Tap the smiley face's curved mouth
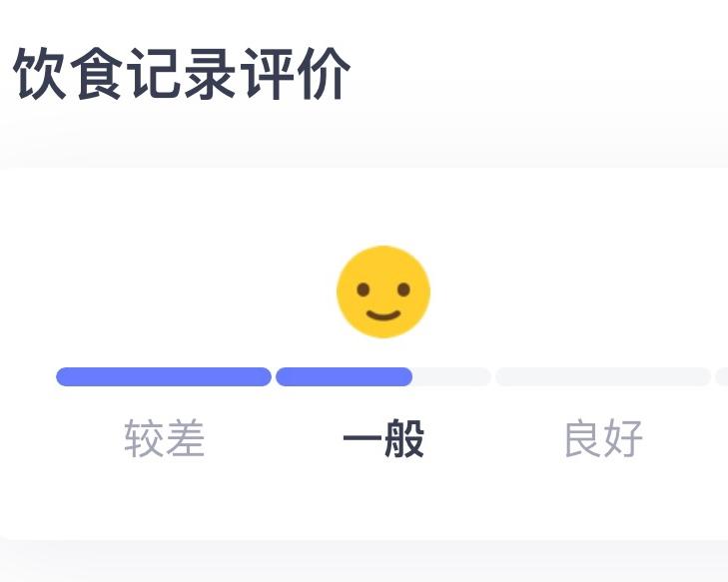The width and height of the screenshot is (728, 582). (x=383, y=315)
